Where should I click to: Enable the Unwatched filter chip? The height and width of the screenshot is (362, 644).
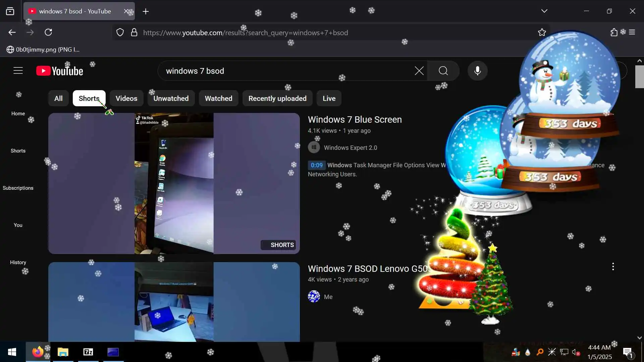click(x=171, y=99)
